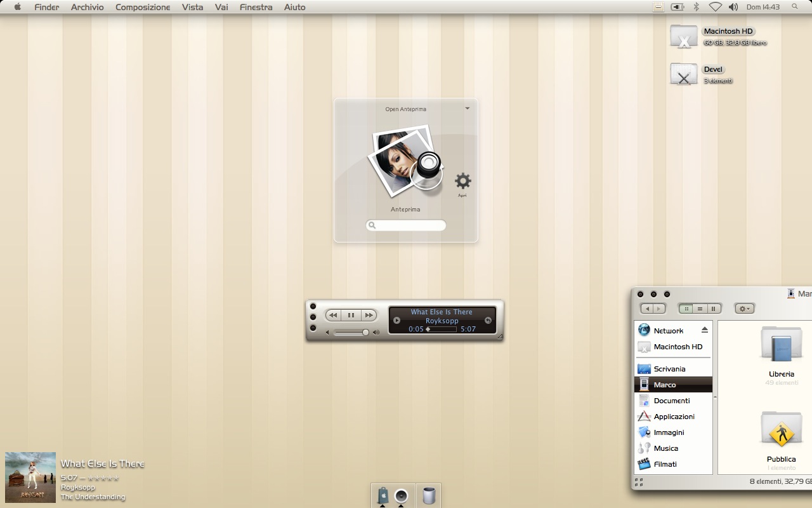Go forward in the Finder window
812x508 pixels.
(659, 309)
